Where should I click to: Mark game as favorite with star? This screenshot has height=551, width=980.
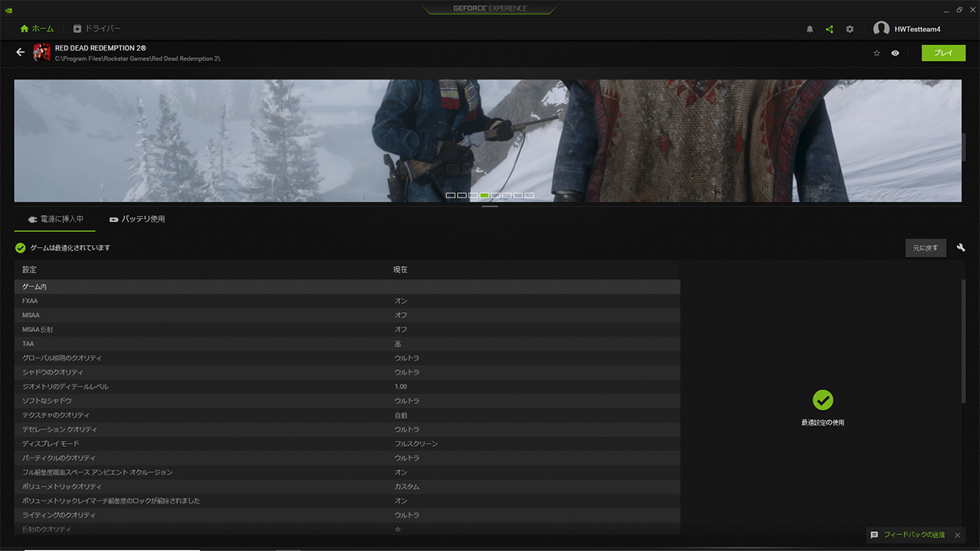tap(877, 53)
